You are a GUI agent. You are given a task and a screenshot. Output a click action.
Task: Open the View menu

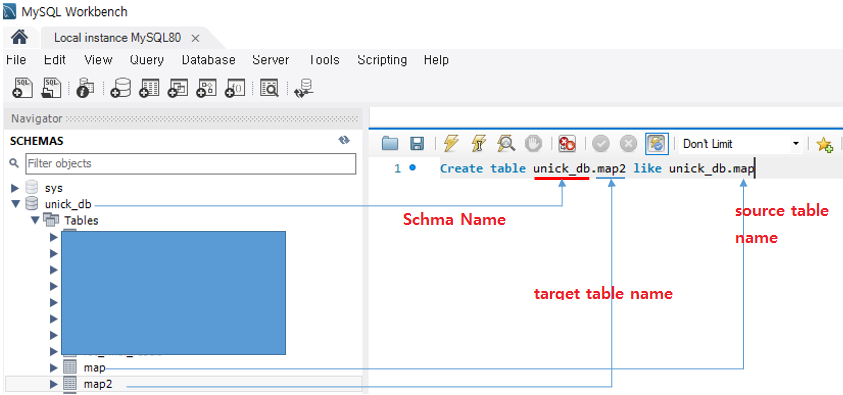pos(98,60)
